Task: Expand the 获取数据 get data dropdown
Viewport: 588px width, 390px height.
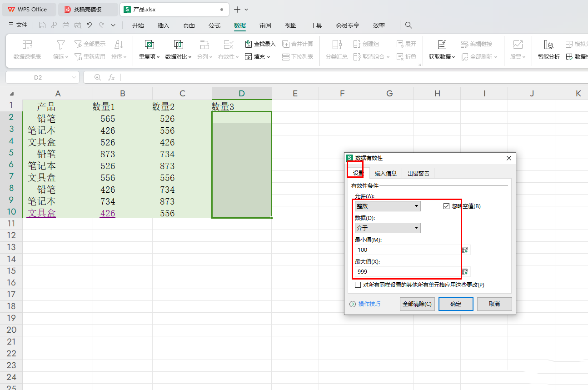Action: click(x=453, y=57)
